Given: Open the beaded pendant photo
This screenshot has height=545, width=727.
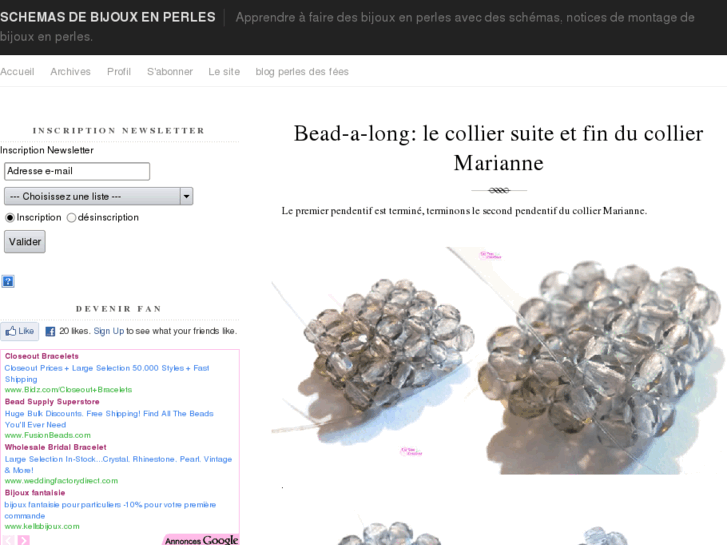Looking at the screenshot, I should click(x=499, y=360).
